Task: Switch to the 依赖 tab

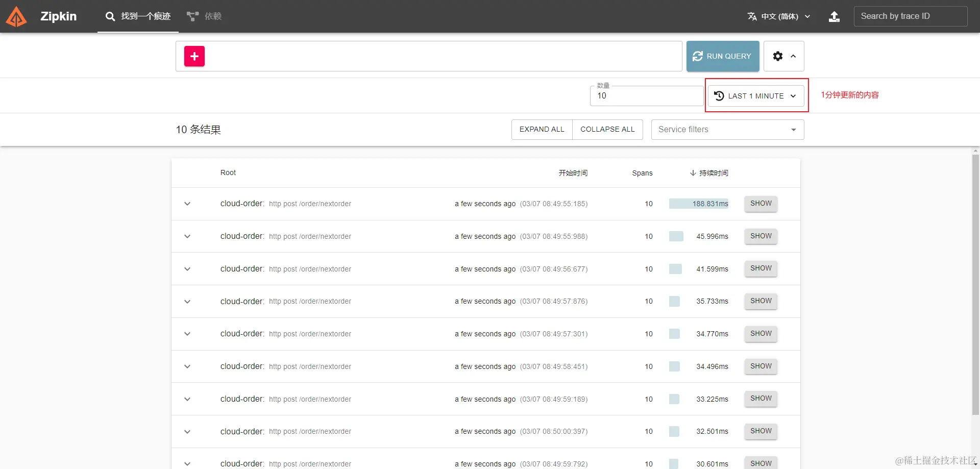Action: (x=204, y=16)
